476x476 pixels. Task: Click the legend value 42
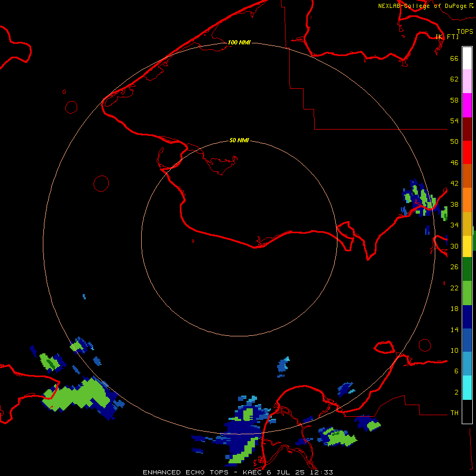pyautogui.click(x=454, y=184)
